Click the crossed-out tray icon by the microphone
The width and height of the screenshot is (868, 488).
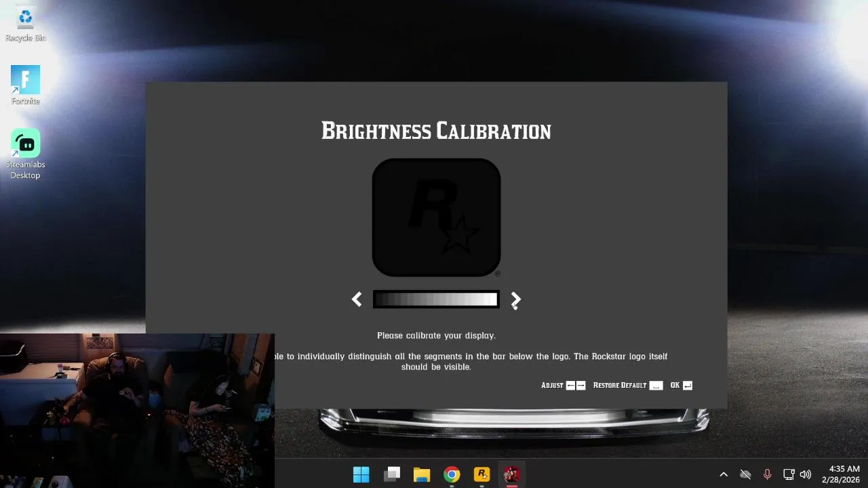click(x=745, y=474)
